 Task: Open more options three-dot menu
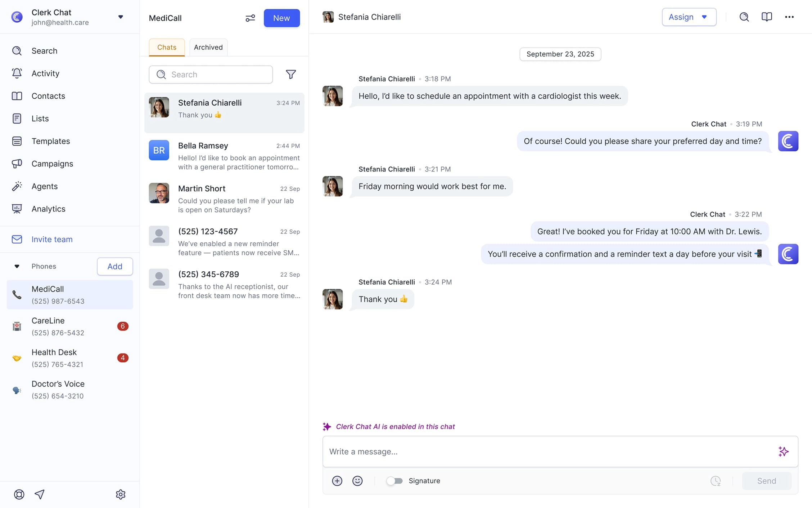(789, 17)
